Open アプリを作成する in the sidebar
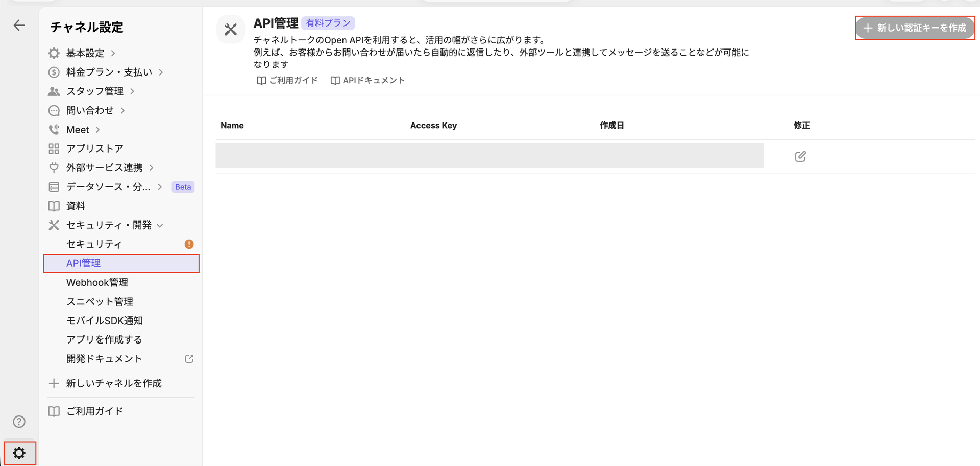The height and width of the screenshot is (466, 980). pyautogui.click(x=104, y=339)
